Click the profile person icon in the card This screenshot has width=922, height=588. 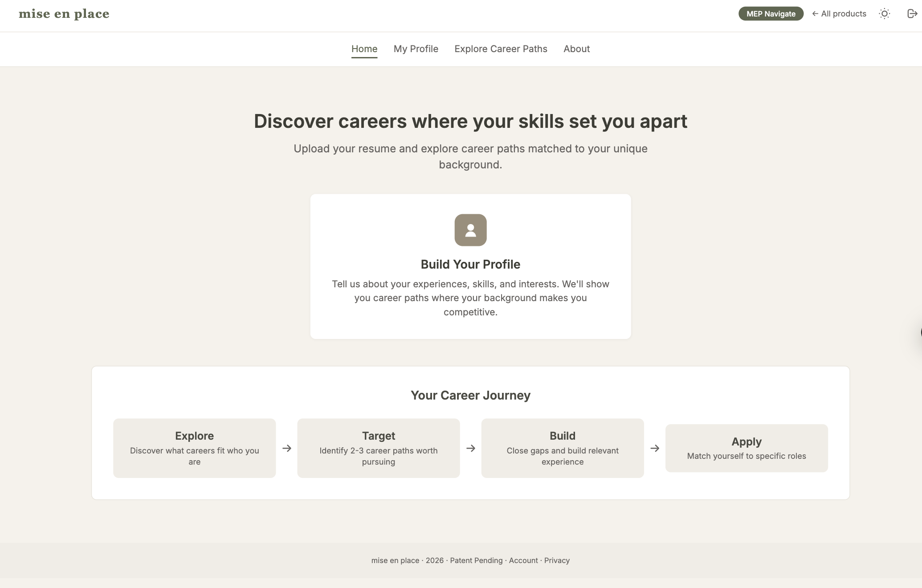point(470,230)
